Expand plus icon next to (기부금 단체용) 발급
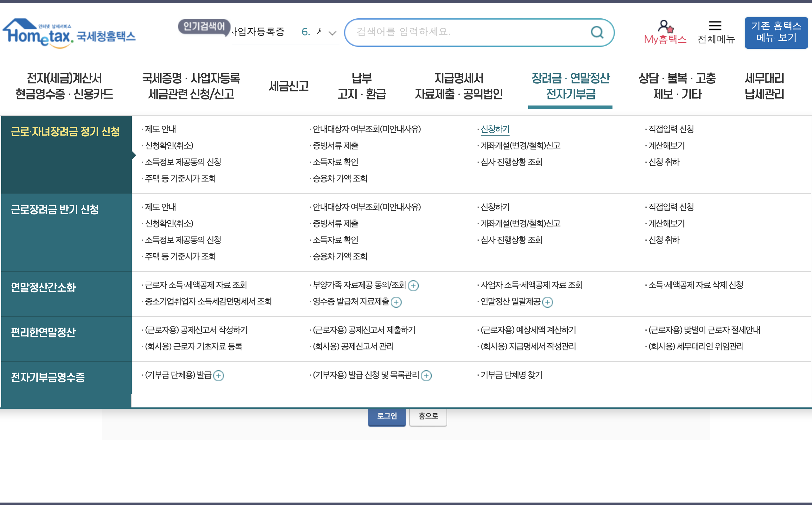 click(x=218, y=376)
